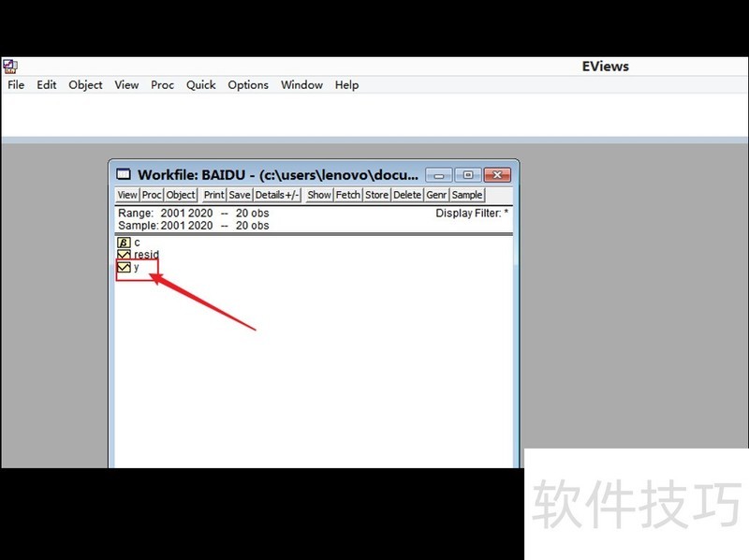Click the Object button in Workfile toolbar
The height and width of the screenshot is (560, 749).
[x=181, y=195]
